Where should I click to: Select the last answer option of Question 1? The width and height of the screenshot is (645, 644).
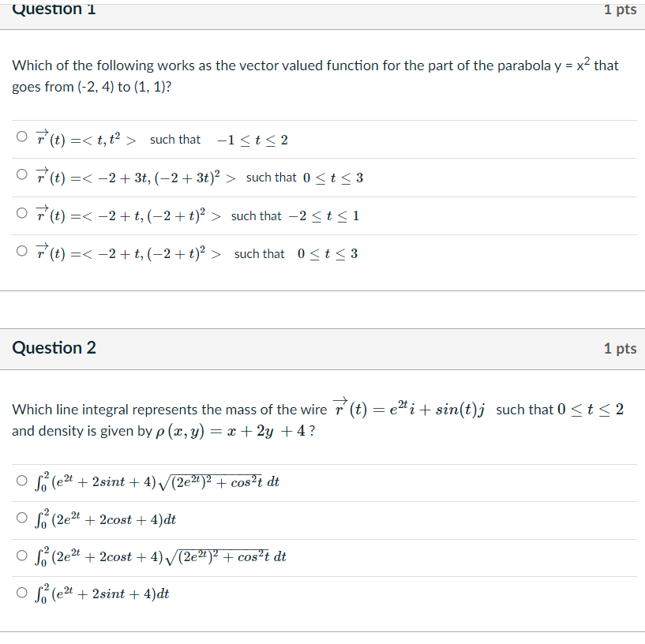point(21,251)
